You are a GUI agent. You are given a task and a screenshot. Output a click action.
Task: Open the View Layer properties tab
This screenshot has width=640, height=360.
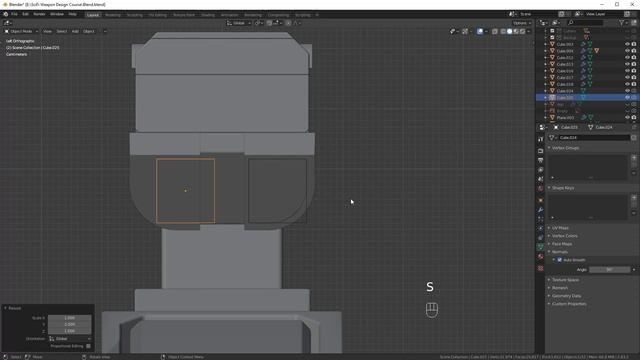pyautogui.click(x=540, y=169)
